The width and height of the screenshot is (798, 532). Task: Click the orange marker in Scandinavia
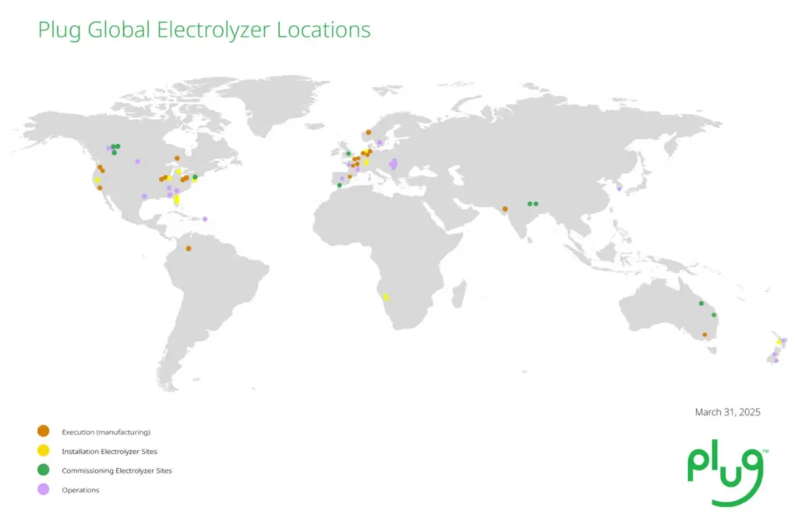point(368,132)
